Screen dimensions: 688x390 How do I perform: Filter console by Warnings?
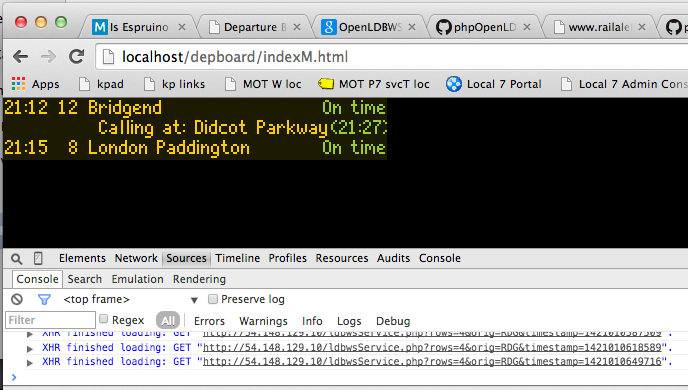(x=263, y=321)
